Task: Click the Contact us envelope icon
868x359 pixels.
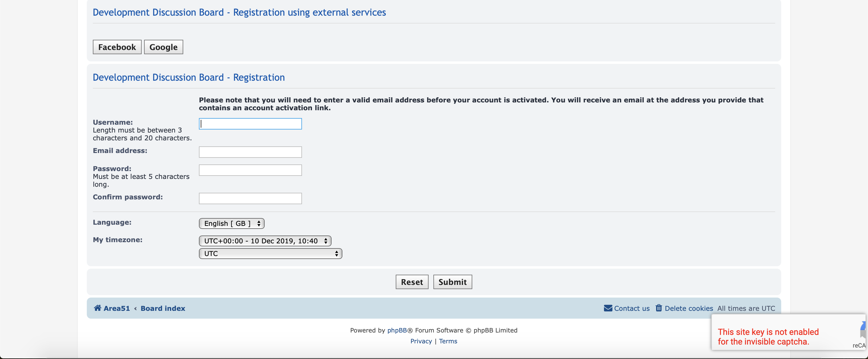Action: point(608,308)
